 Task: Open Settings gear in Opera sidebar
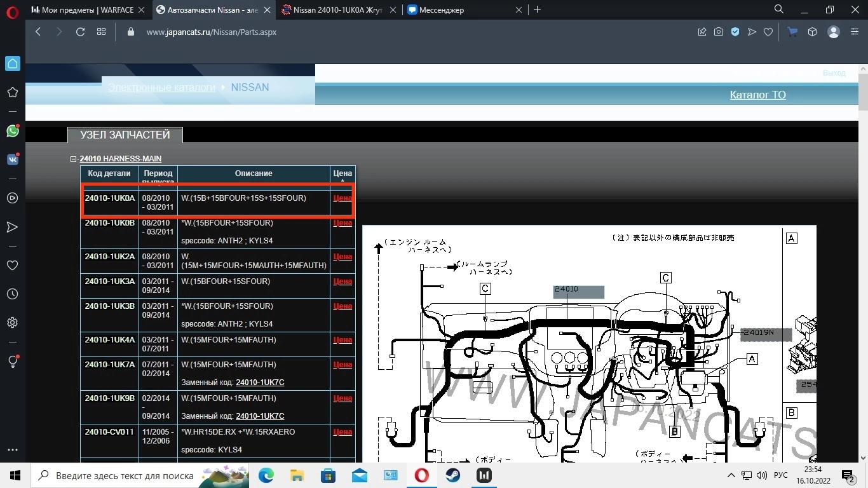click(12, 323)
